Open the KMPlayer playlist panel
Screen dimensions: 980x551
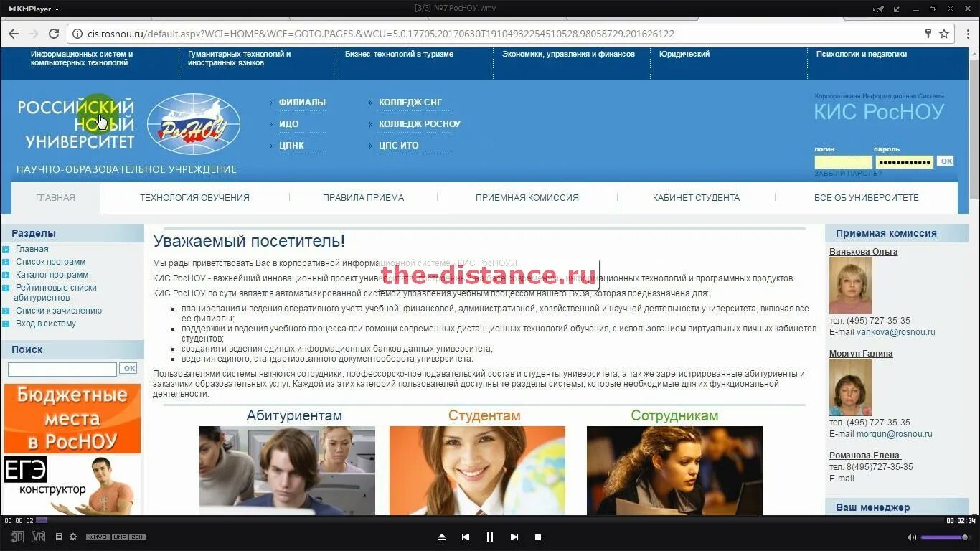pyautogui.click(x=58, y=537)
